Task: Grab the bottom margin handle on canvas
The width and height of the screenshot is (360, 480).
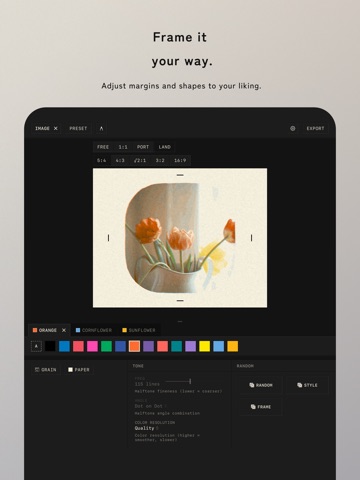Action: pos(180,300)
